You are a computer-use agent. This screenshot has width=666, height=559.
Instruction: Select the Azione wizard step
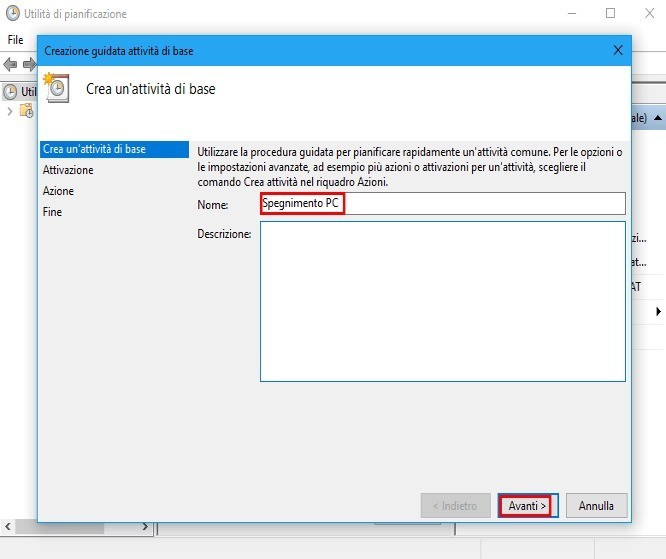coord(58,191)
